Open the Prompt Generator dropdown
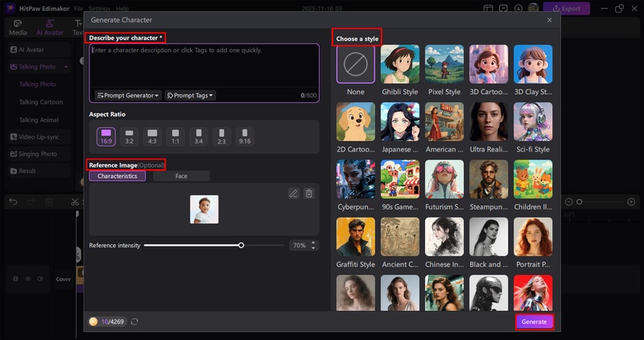 tap(128, 95)
